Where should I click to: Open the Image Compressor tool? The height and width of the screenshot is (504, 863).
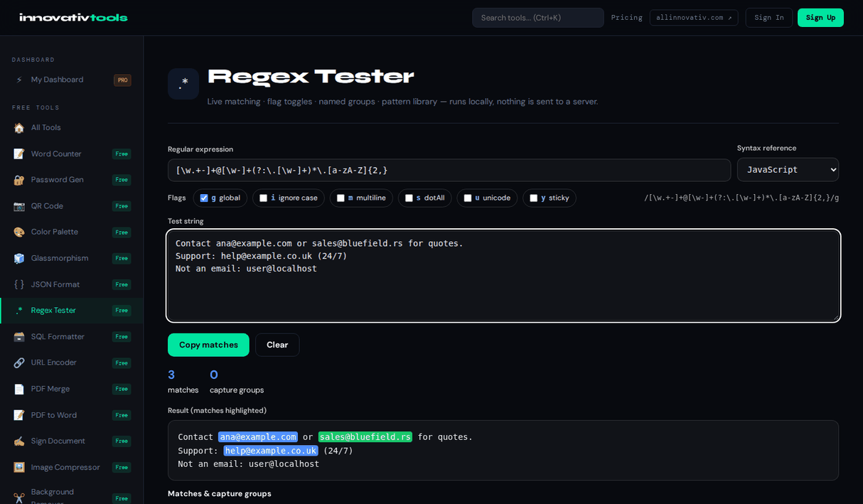[x=72, y=467]
